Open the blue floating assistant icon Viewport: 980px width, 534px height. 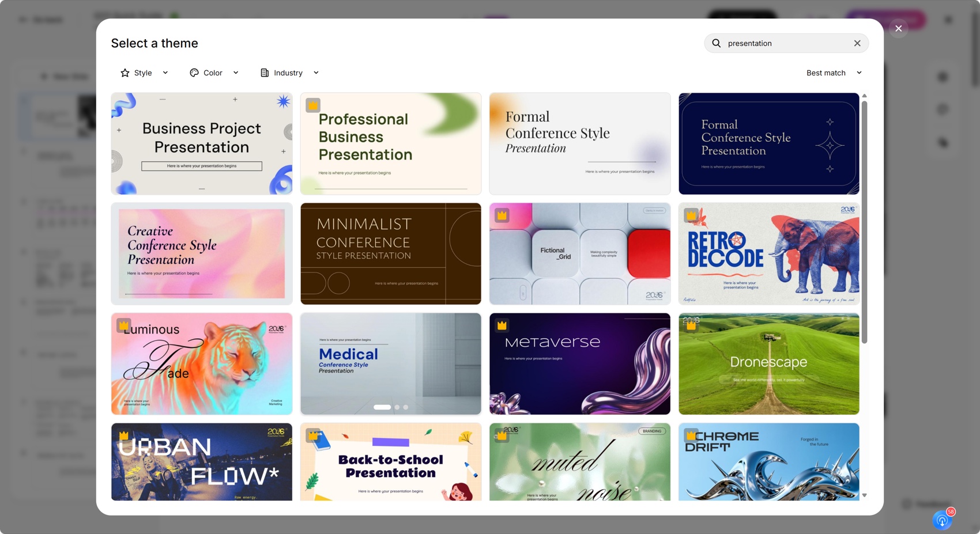click(942, 521)
